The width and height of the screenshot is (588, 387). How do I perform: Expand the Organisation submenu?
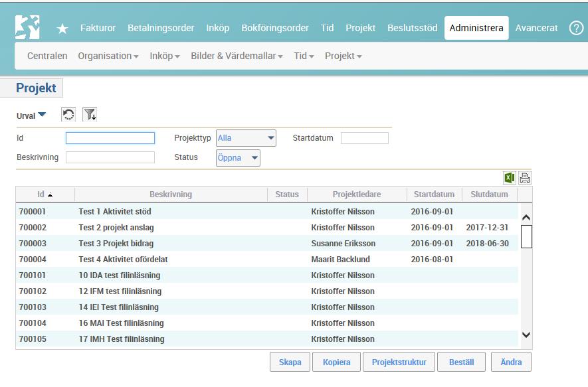(x=108, y=56)
